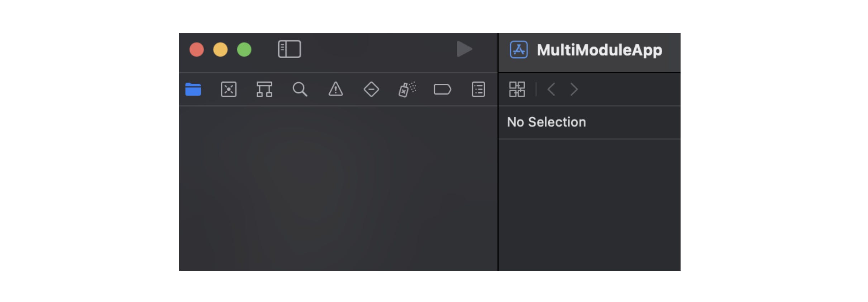
Task: Click the No Selection label
Action: click(546, 122)
